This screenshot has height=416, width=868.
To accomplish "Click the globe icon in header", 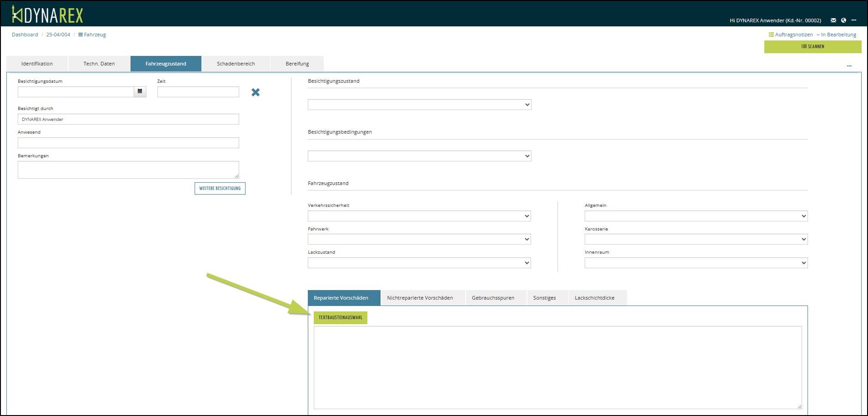I will click(843, 20).
